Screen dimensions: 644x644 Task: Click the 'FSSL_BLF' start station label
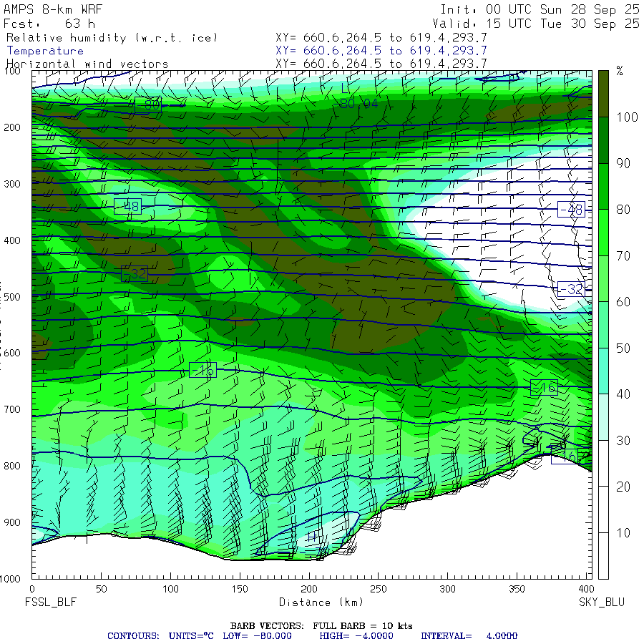(x=51, y=602)
